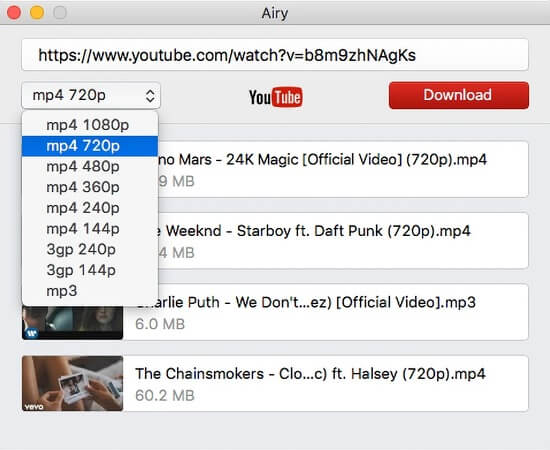550x450 pixels.
Task: Choose mp4 144p from the list
Action: click(90, 229)
